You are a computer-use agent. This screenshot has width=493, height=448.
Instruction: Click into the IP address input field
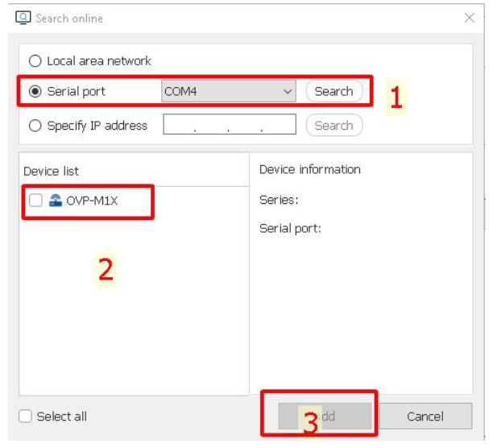click(230, 126)
